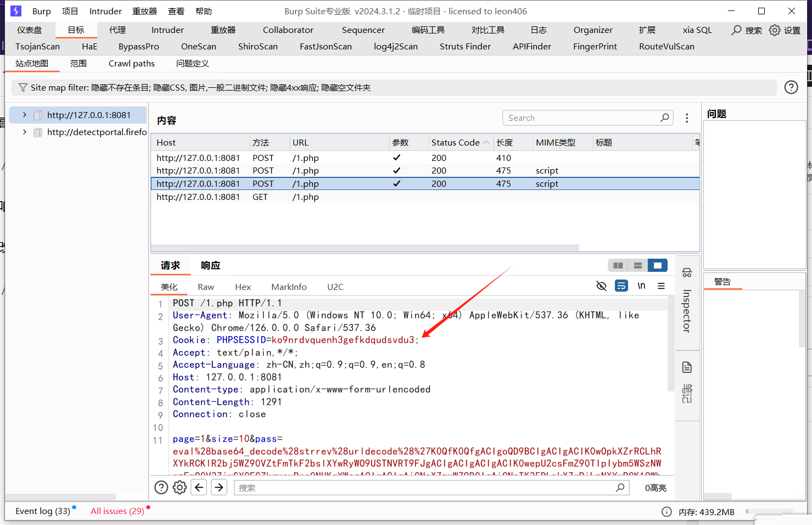Go to next search match arrow
This screenshot has width=812, height=525.
point(219,487)
